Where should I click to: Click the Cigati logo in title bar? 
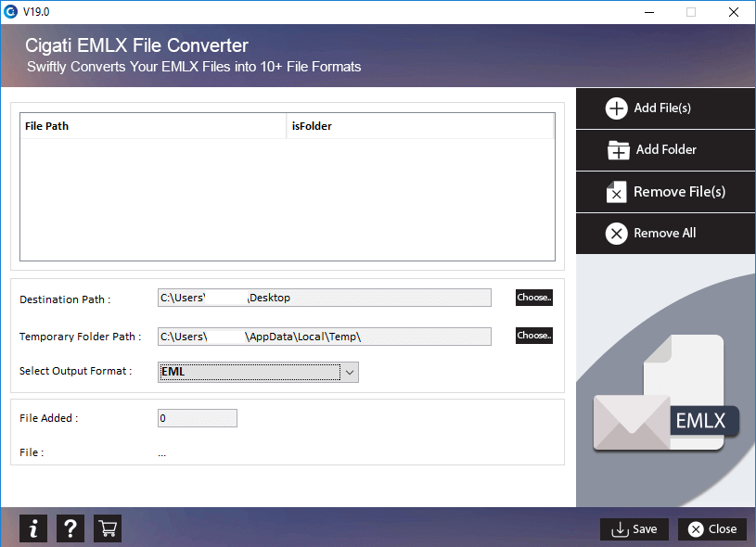10,11
